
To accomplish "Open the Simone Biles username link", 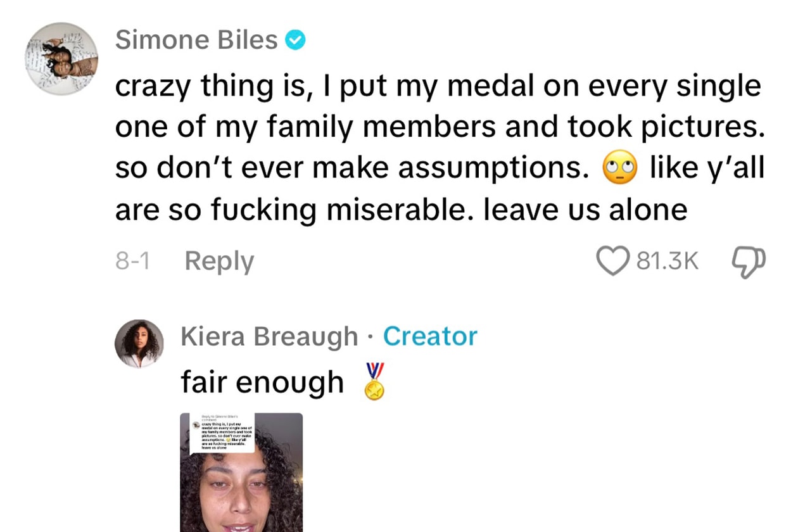I will 196,41.
